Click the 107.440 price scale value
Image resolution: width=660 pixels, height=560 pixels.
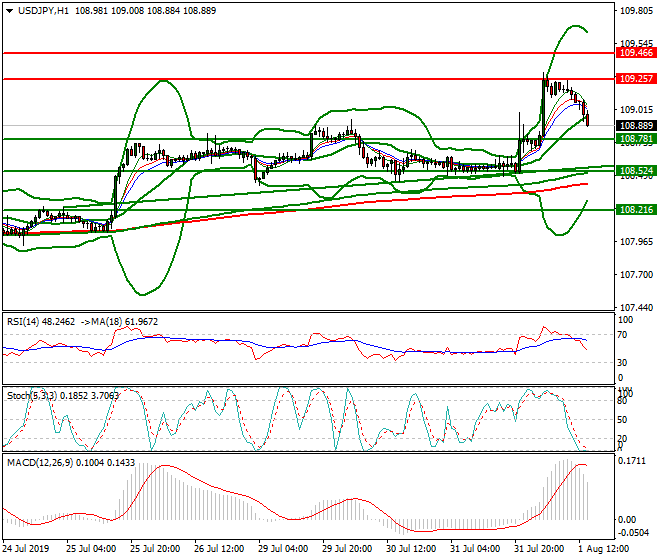click(x=636, y=308)
